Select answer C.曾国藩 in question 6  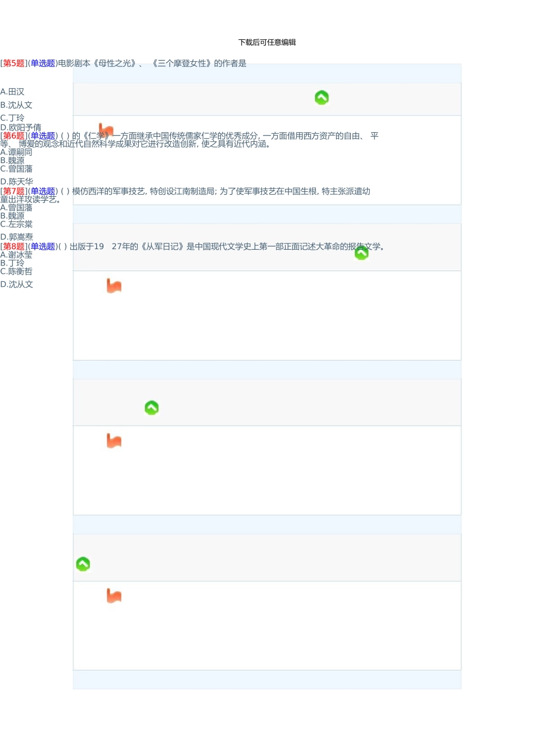(x=16, y=169)
